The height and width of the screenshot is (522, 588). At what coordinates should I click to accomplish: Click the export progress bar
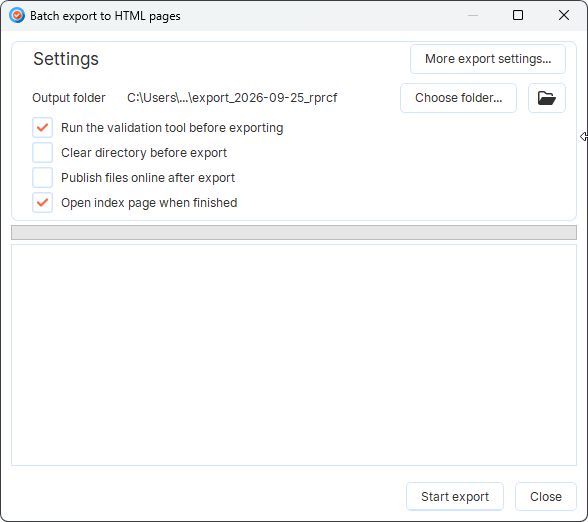pos(294,232)
